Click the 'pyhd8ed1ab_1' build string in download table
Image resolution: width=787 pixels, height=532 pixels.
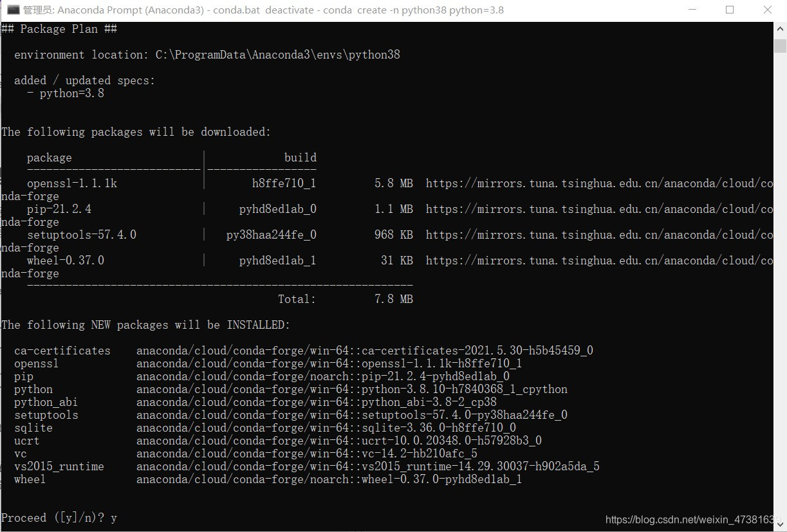point(278,261)
